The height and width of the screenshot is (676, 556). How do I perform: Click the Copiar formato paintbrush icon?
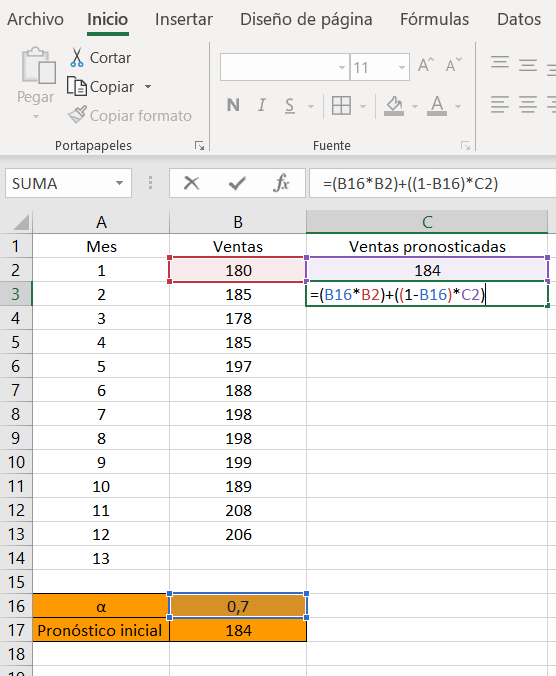(77, 115)
